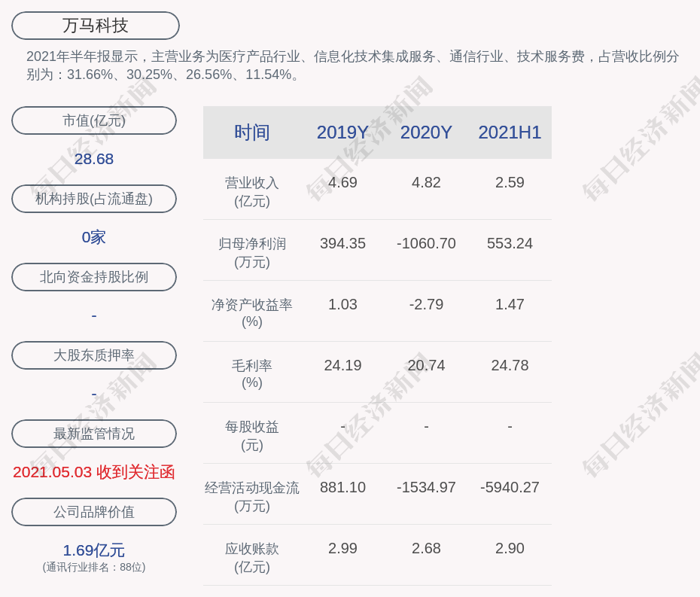Select the 大股东质押率 pill
The width and height of the screenshot is (700, 597).
point(94,355)
